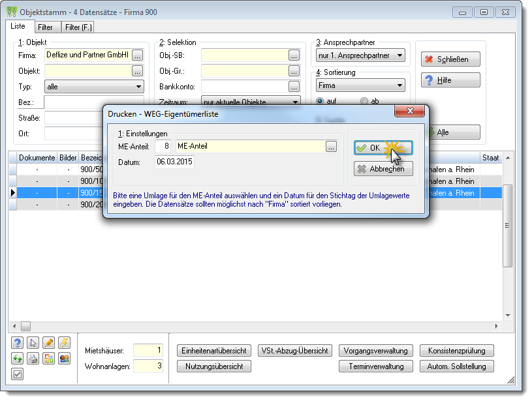The height and width of the screenshot is (401, 532).
Task: Expand the Ansprechpartner dropdown
Action: 360,55
